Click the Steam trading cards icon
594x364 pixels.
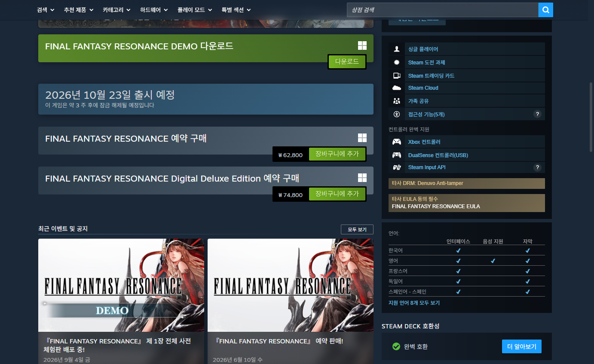coord(397,76)
